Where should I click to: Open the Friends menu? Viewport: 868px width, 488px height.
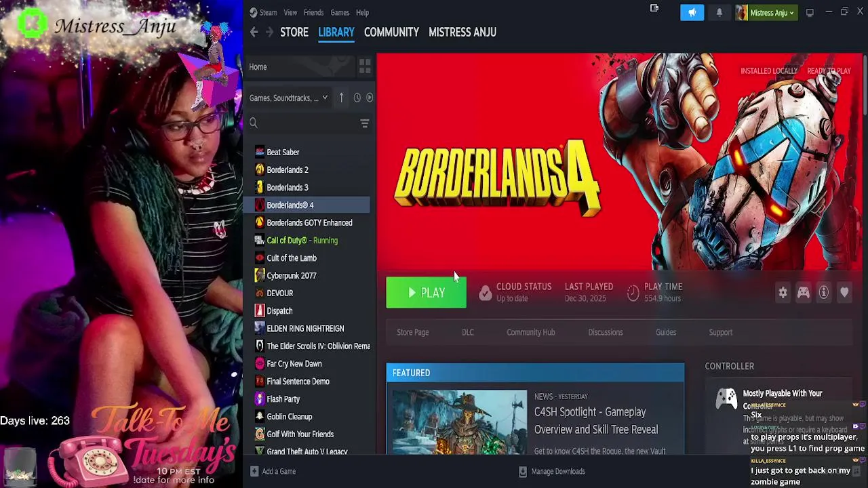(313, 12)
